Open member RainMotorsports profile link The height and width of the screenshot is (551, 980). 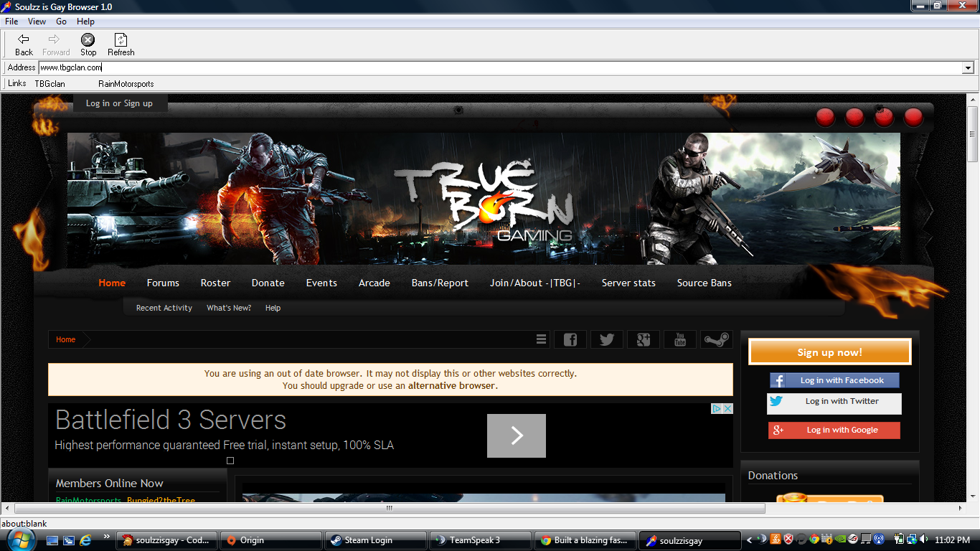point(88,500)
